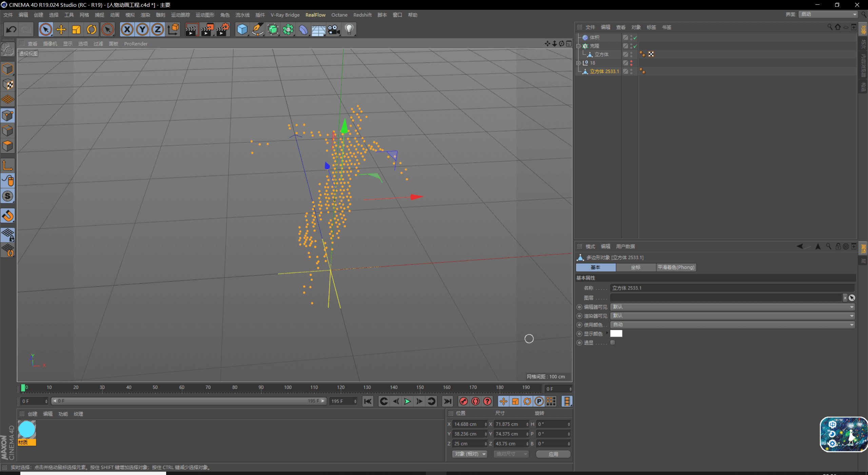
Task: Select the Move tool in top toolbar
Action: (61, 30)
